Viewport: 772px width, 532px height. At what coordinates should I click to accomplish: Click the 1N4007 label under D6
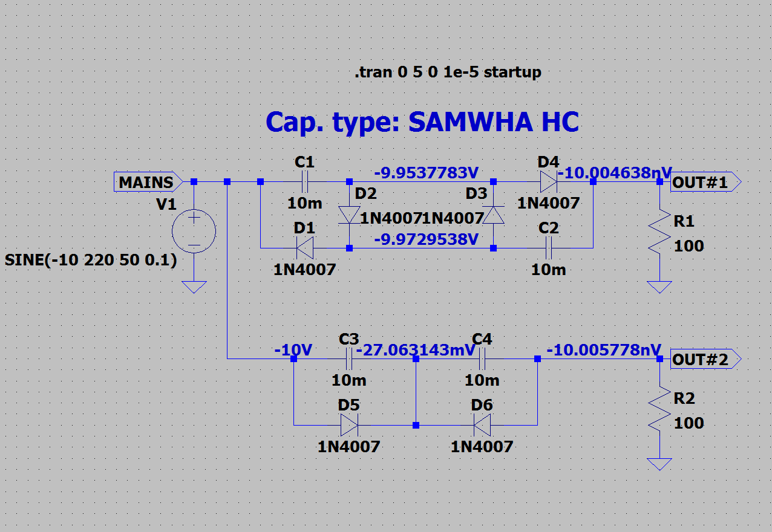click(482, 447)
